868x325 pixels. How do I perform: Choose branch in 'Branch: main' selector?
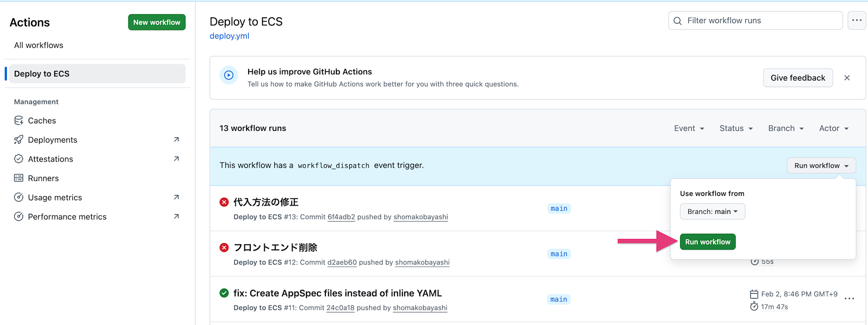tap(712, 212)
